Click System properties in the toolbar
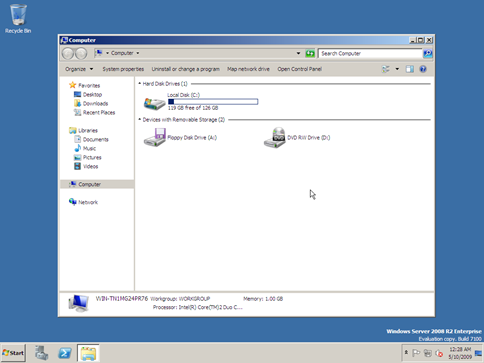 click(x=123, y=69)
